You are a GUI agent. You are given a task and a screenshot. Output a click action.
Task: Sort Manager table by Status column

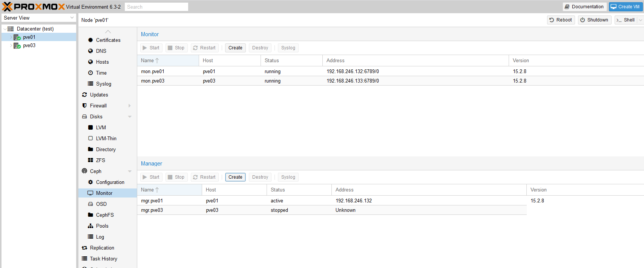[299, 190]
